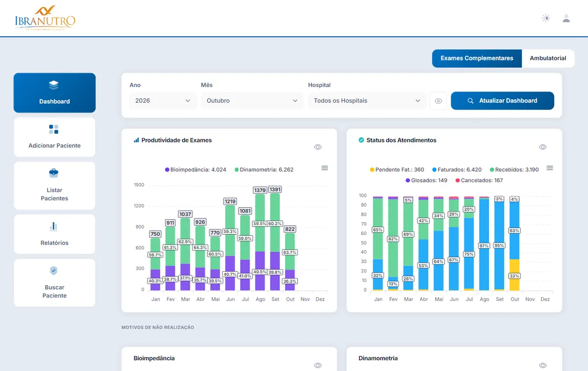The width and height of the screenshot is (588, 371).
Task: Click the Adicionar Paciente grid icon
Action: point(54,129)
